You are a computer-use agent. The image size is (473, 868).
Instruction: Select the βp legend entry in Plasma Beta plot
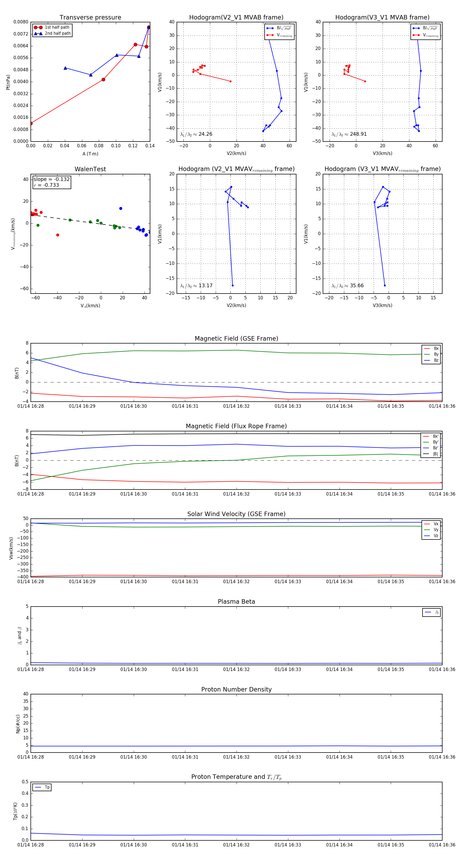click(432, 612)
